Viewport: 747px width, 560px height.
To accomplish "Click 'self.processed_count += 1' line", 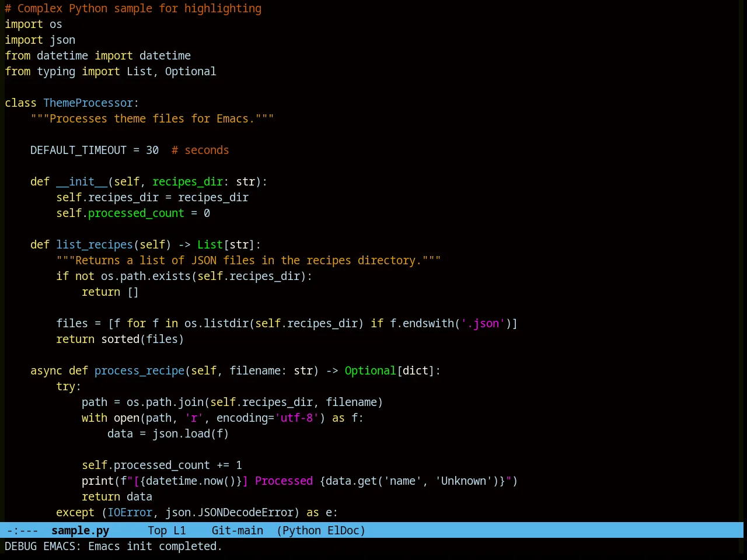I will coord(162,465).
